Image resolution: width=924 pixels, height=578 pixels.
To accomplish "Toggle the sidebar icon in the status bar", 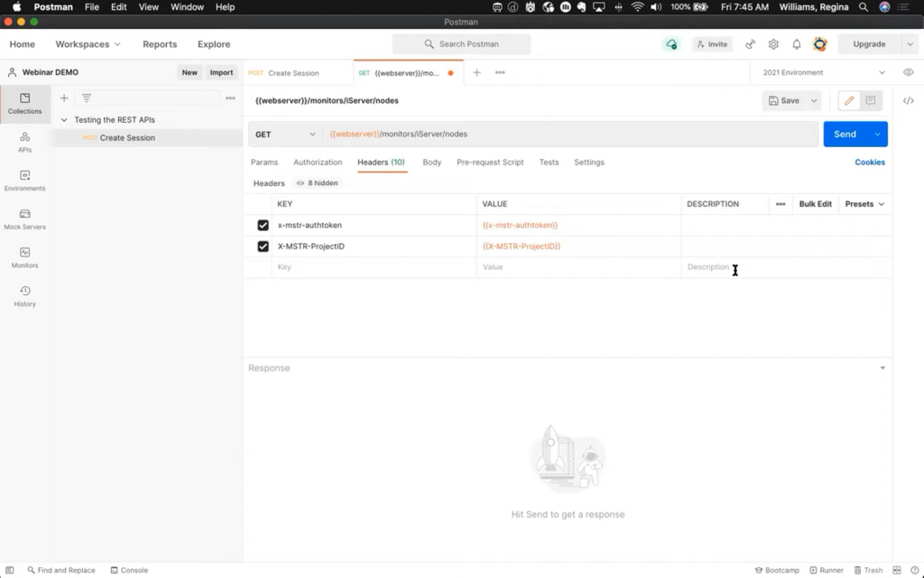I will pyautogui.click(x=9, y=571).
